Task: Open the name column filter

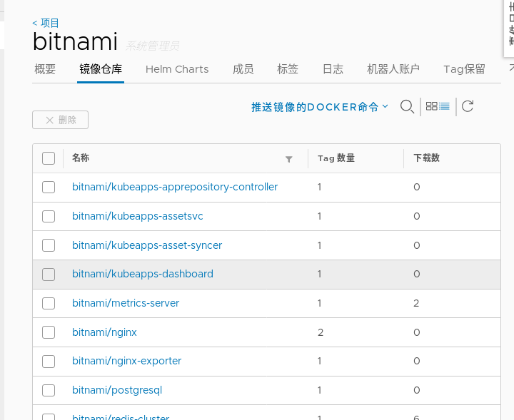Action: tap(289, 159)
